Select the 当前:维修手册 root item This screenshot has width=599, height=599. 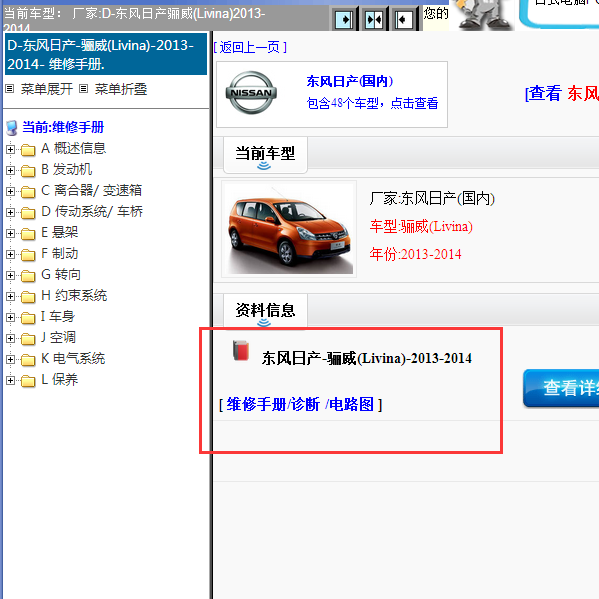(63, 127)
